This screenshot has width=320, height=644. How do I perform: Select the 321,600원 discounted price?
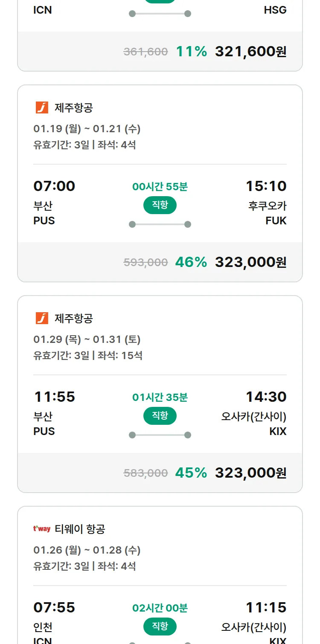(x=250, y=52)
